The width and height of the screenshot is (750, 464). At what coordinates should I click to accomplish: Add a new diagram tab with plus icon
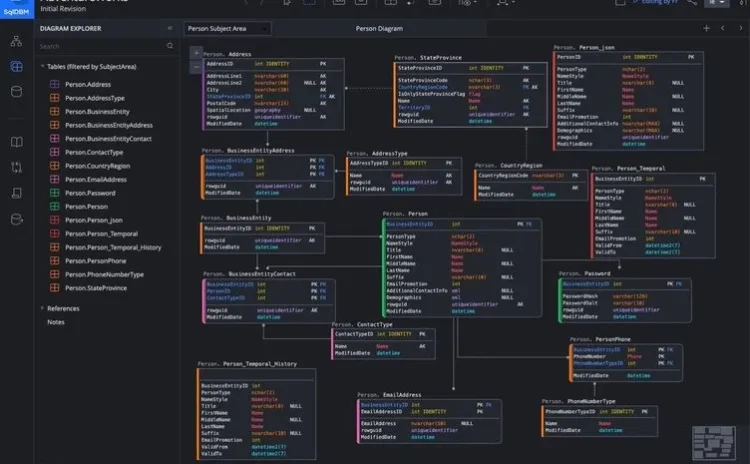point(707,29)
